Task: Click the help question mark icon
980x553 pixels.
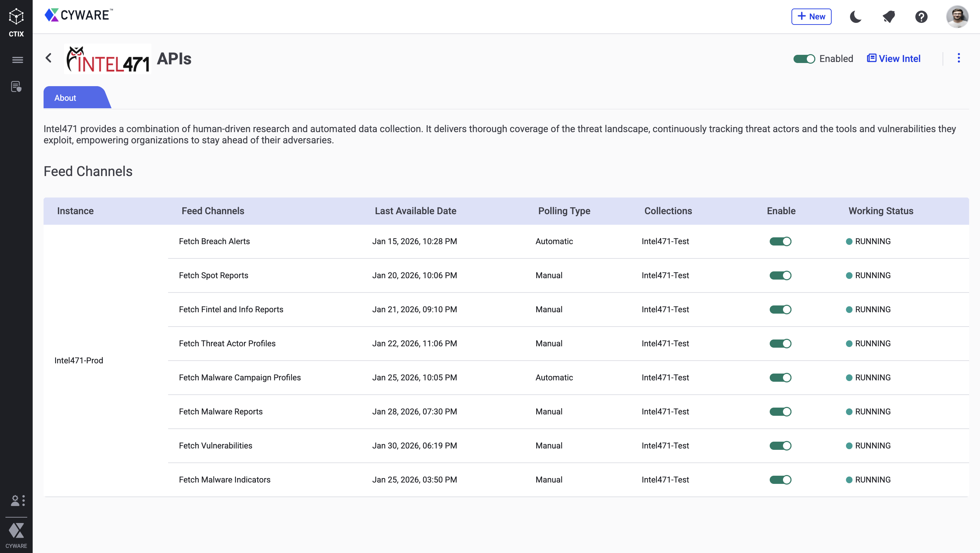Action: pyautogui.click(x=921, y=17)
